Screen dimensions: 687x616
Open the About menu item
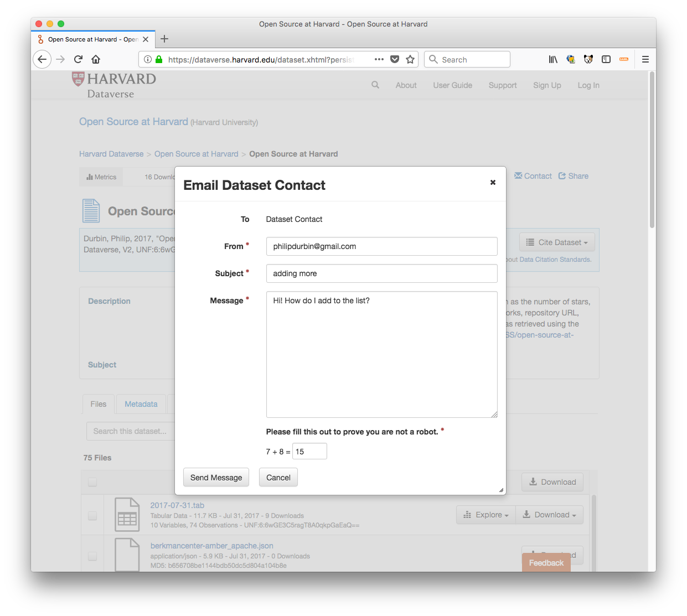click(406, 85)
